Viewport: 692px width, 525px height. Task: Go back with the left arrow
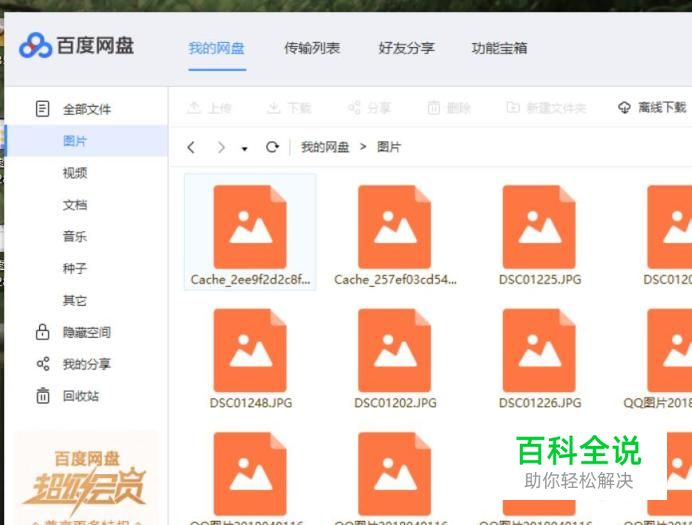(x=191, y=147)
